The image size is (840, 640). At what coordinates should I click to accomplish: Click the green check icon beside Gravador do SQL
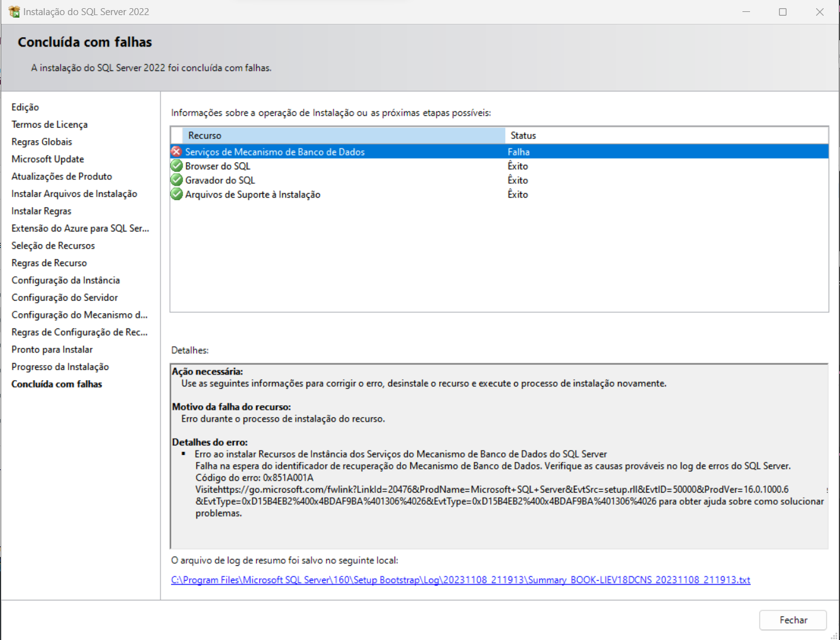click(x=177, y=180)
